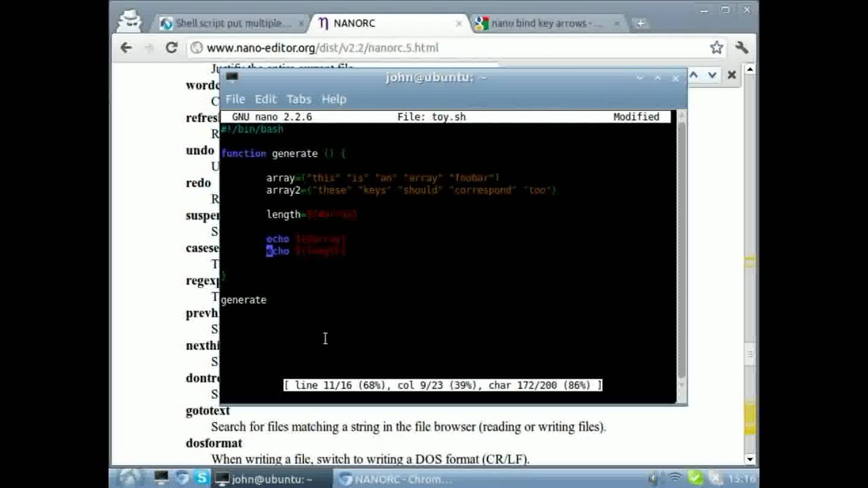Viewport: 868px width, 488px height.
Task: Reload the NANORC page
Action: 172,47
